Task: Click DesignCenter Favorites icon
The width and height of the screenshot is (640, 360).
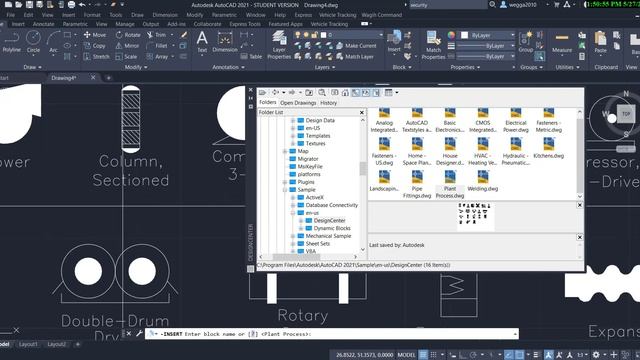Action: click(x=335, y=93)
